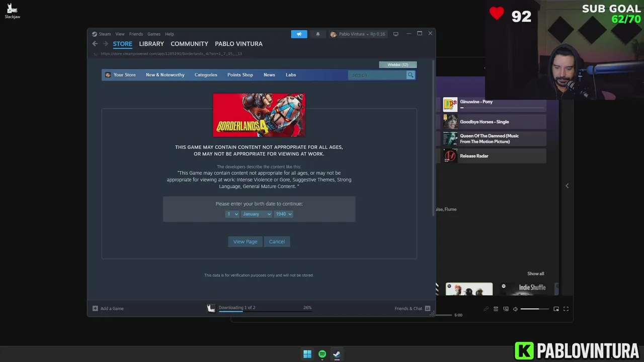This screenshot has height=362, width=644.
Task: Click Add a Game label
Action: point(112,309)
